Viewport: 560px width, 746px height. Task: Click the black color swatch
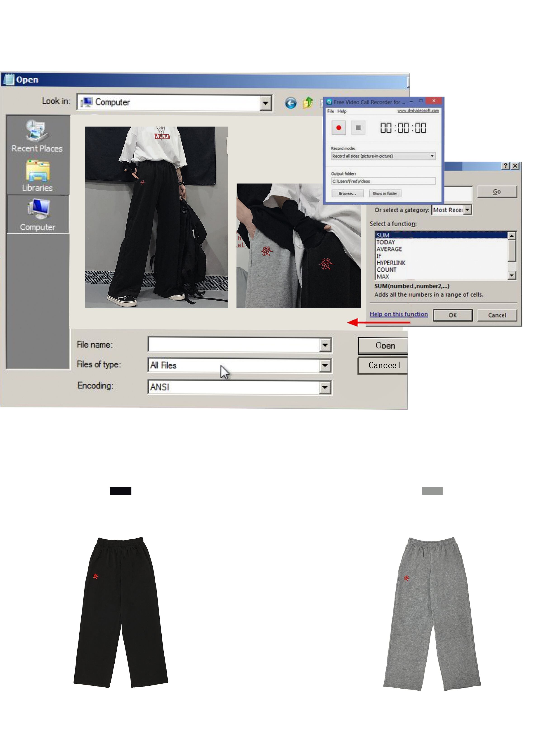tap(121, 491)
